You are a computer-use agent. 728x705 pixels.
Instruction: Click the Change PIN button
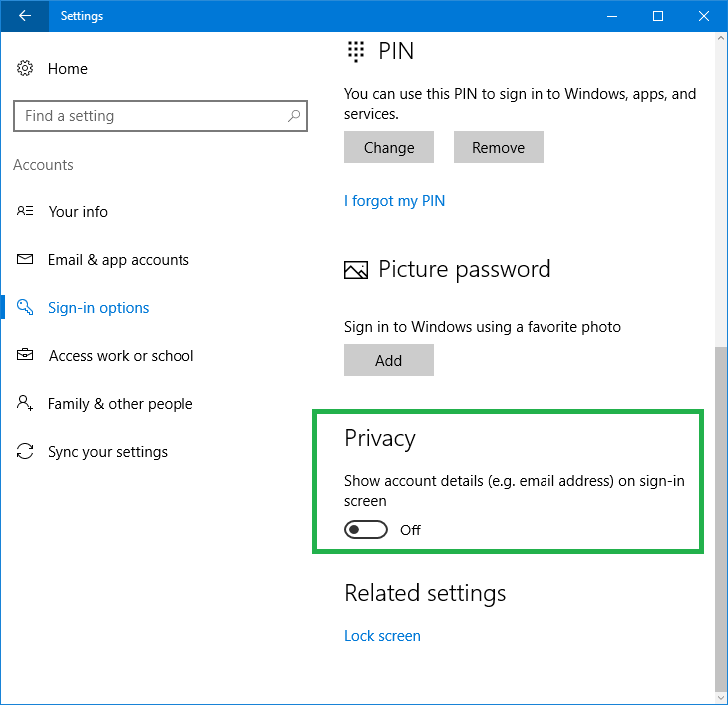[x=389, y=147]
